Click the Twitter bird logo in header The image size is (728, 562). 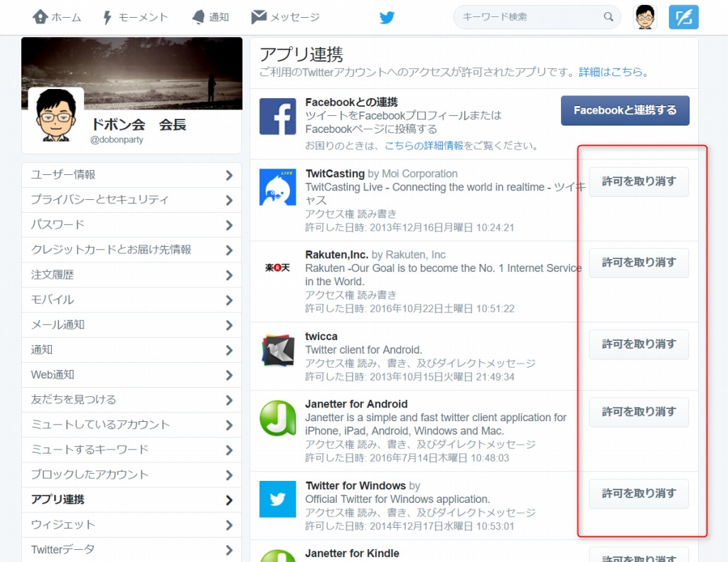387,17
